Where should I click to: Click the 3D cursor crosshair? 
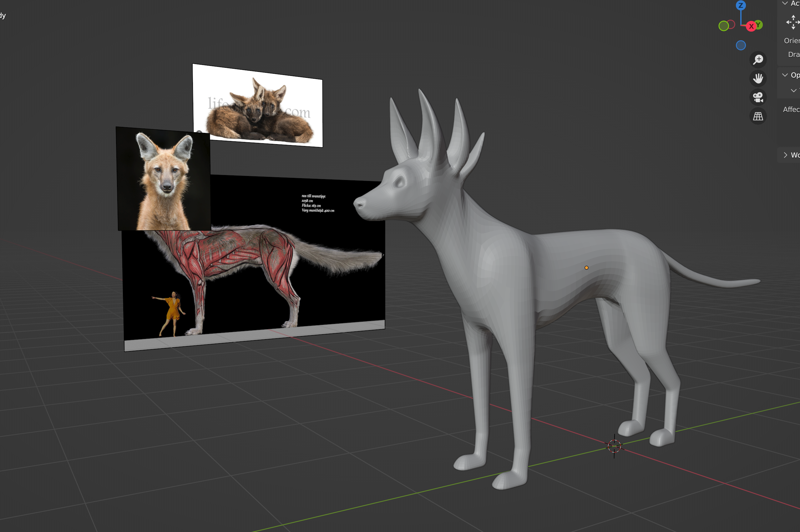(614, 446)
